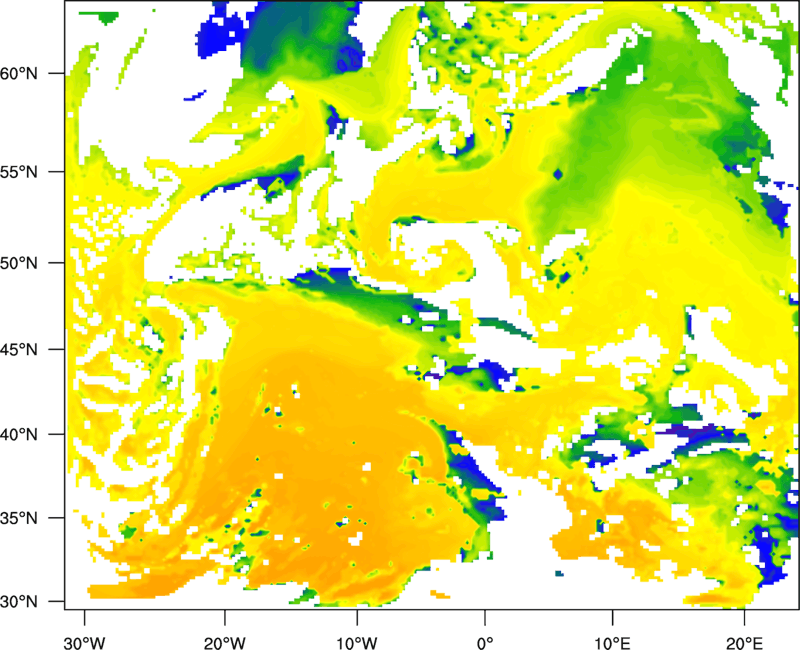Click the 10°E longitude label
The image size is (800, 650).
[x=611, y=643]
